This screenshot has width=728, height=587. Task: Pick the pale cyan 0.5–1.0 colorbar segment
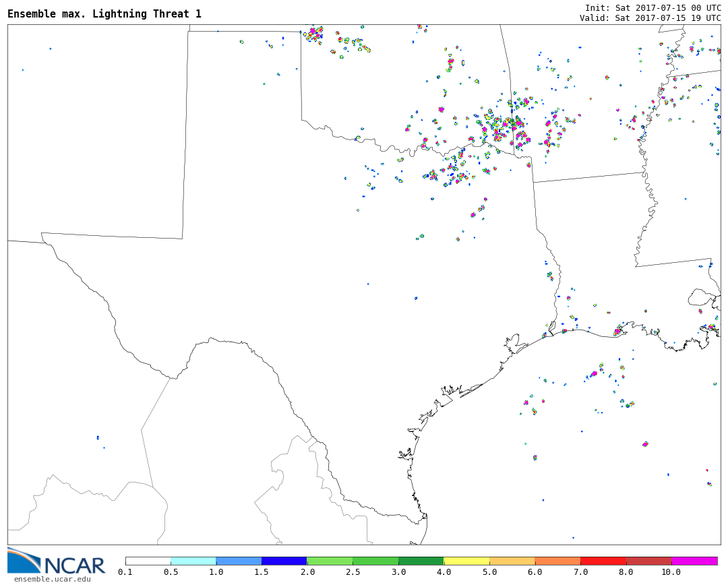point(193,561)
